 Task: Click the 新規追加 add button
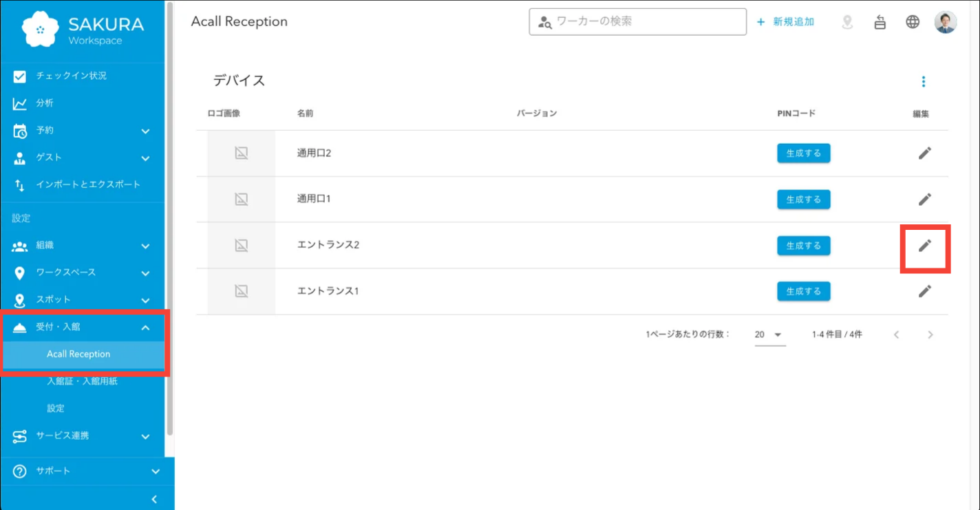pos(785,22)
